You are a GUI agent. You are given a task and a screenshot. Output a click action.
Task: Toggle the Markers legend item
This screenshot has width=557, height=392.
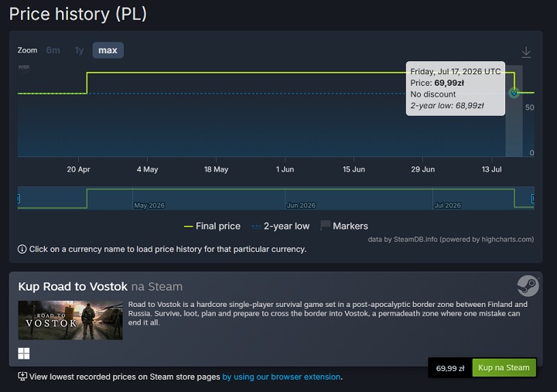tap(343, 227)
